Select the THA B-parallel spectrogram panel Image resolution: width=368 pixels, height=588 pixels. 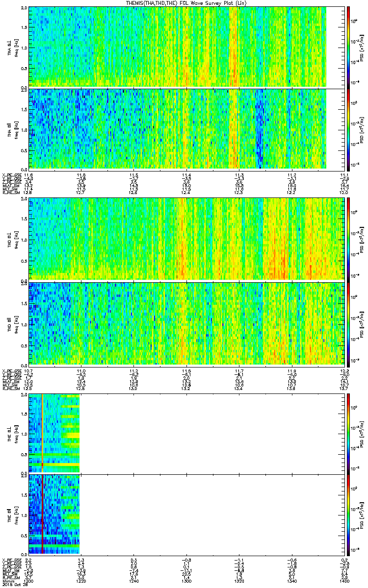coord(187,129)
